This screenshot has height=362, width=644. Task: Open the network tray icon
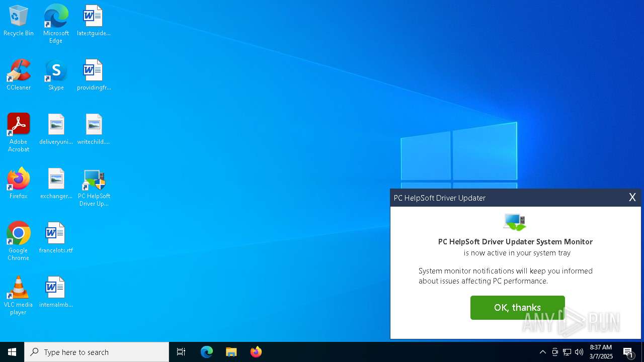567,352
